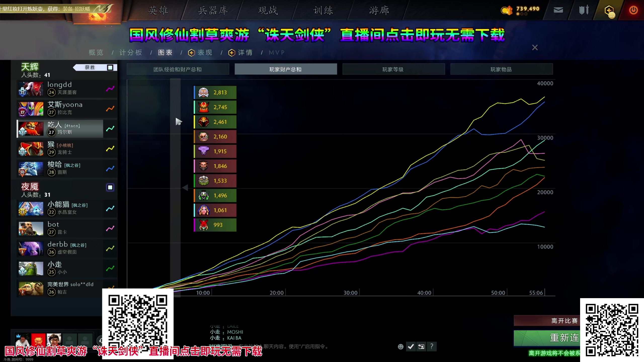Toggle bot's pink graph line
644x362 pixels.
[110, 228]
